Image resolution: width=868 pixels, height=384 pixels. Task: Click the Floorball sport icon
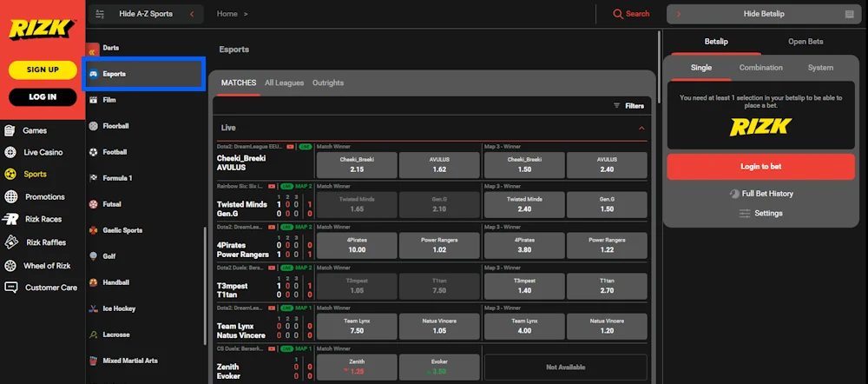[93, 126]
